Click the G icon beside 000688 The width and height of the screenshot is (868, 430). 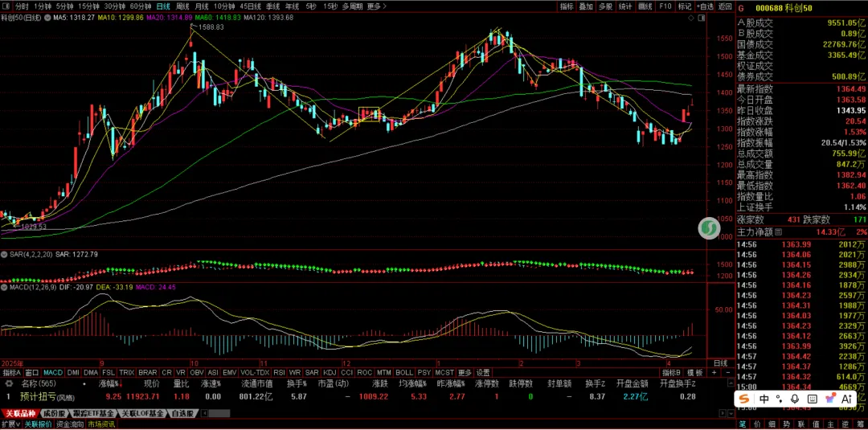pyautogui.click(x=741, y=8)
